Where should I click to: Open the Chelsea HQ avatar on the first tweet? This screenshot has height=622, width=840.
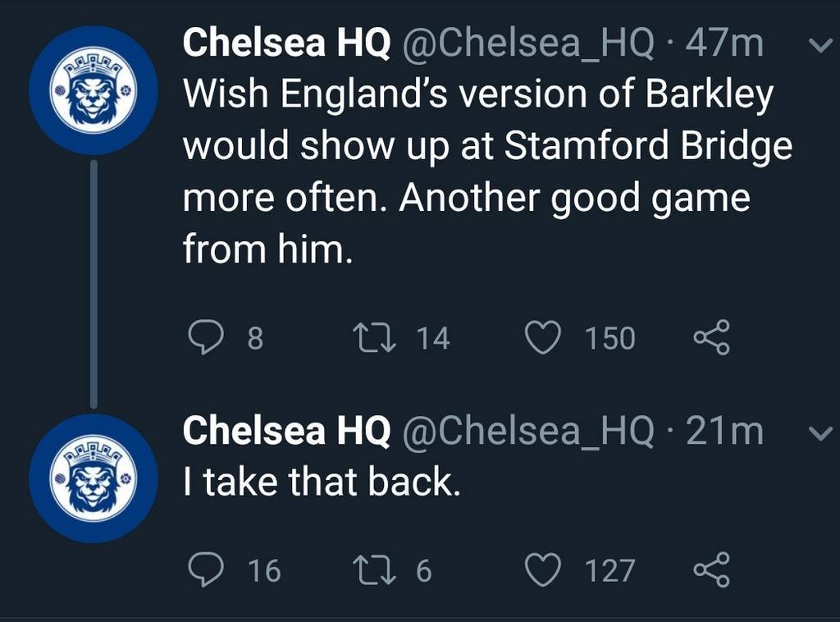94,90
